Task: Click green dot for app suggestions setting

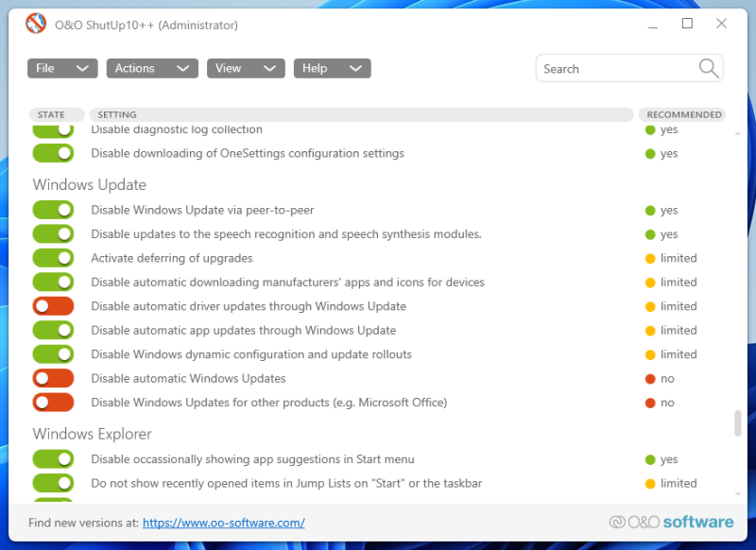Action: 650,460
